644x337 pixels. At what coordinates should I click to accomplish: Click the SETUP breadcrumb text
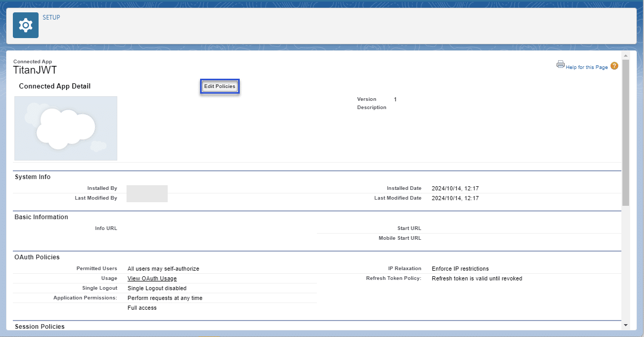pyautogui.click(x=51, y=17)
